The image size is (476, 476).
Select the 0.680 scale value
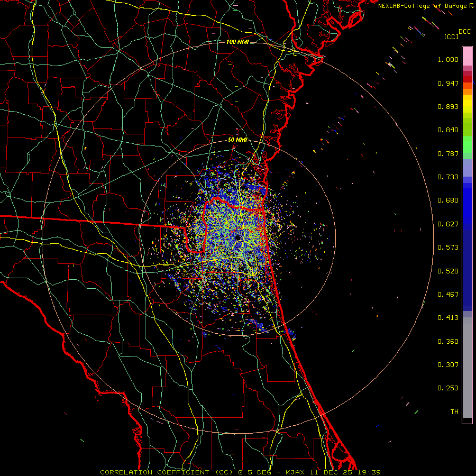448,200
